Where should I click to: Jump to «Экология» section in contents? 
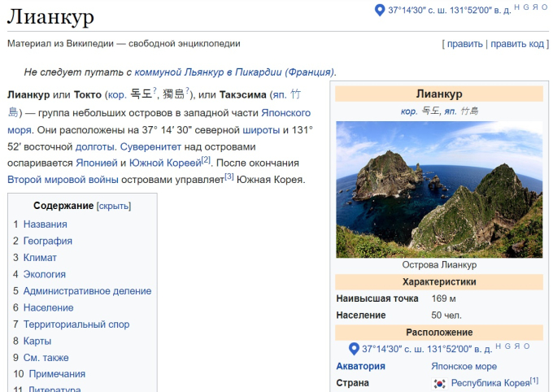coord(45,275)
